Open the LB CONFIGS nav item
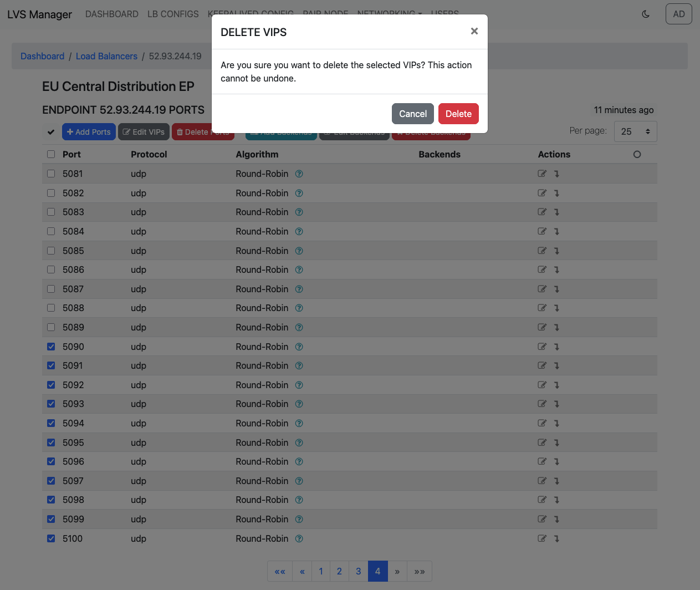The height and width of the screenshot is (590, 700). pyautogui.click(x=173, y=14)
